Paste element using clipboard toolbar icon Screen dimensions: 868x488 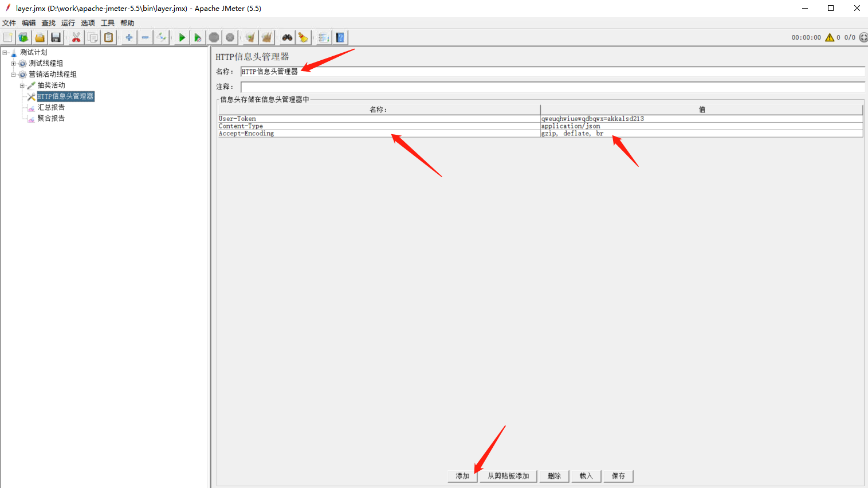pos(108,37)
